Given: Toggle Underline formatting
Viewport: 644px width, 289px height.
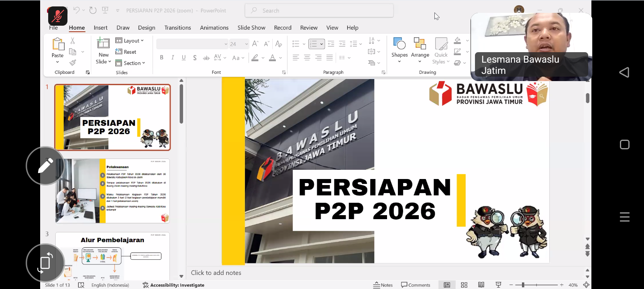Looking at the screenshot, I should coord(183,58).
